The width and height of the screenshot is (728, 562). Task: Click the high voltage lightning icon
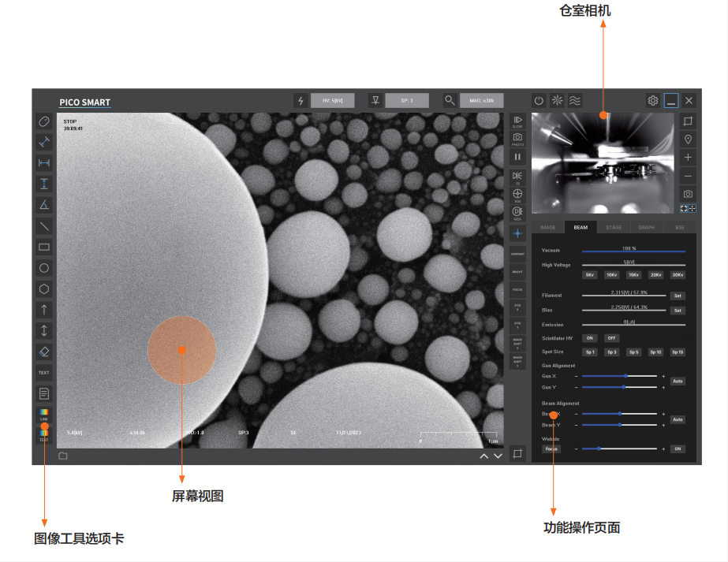pos(301,100)
